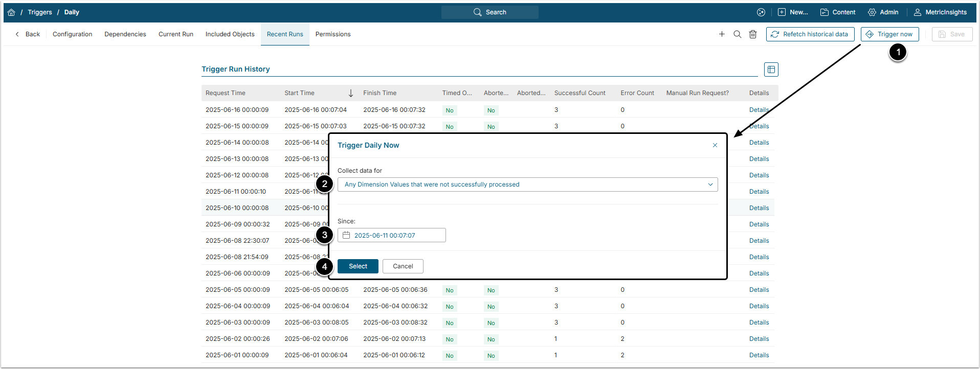
Task: Open the Admin menu
Action: [883, 12]
